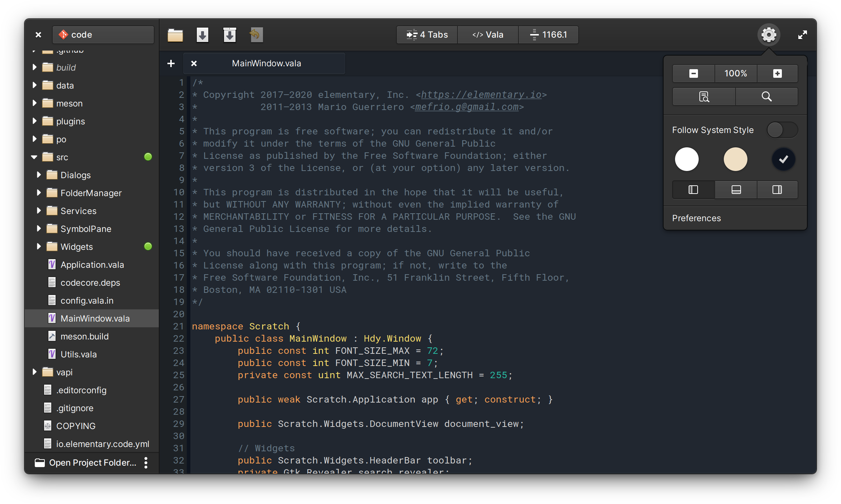
Task: Collapse the src folder
Action: pyautogui.click(x=34, y=157)
